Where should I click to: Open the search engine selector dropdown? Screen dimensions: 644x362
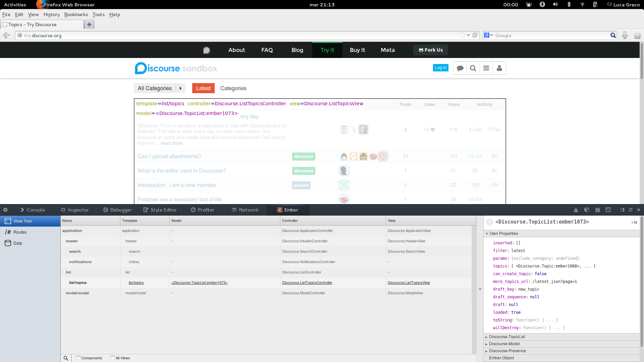coord(488,35)
